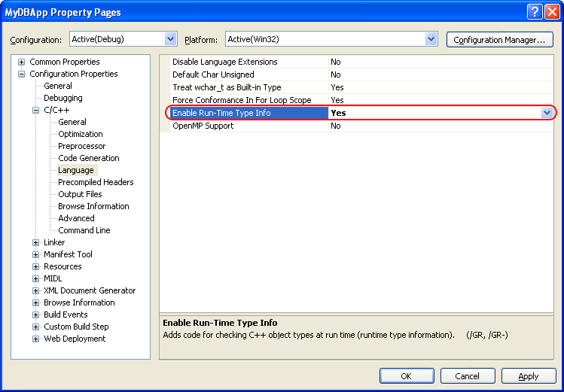Select Optimization under C/C++

tap(81, 134)
